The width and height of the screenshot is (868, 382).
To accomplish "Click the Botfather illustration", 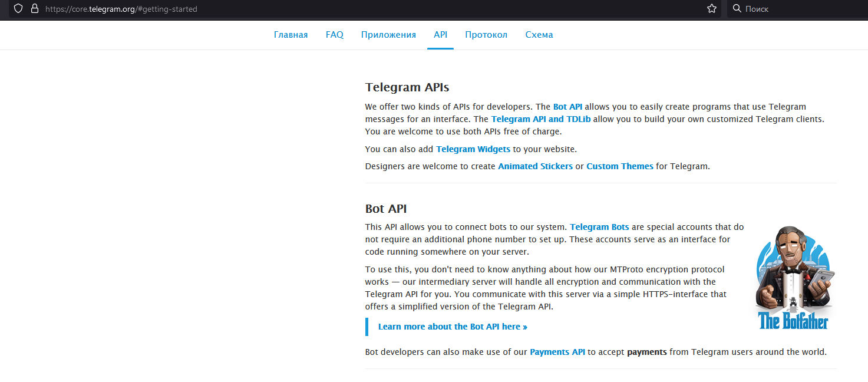I will click(x=793, y=277).
